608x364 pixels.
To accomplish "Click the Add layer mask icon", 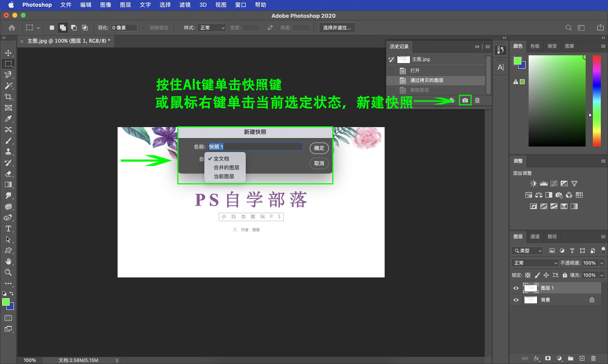I will point(548,358).
